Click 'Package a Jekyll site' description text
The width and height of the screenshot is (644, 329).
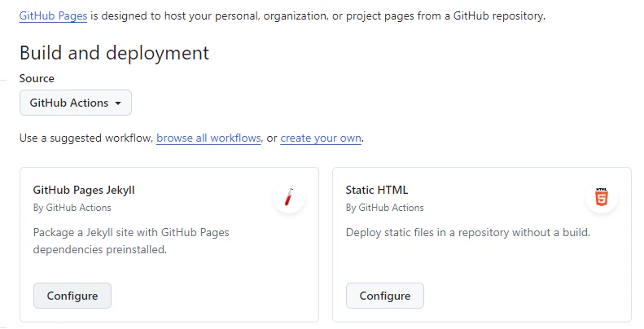click(131, 241)
